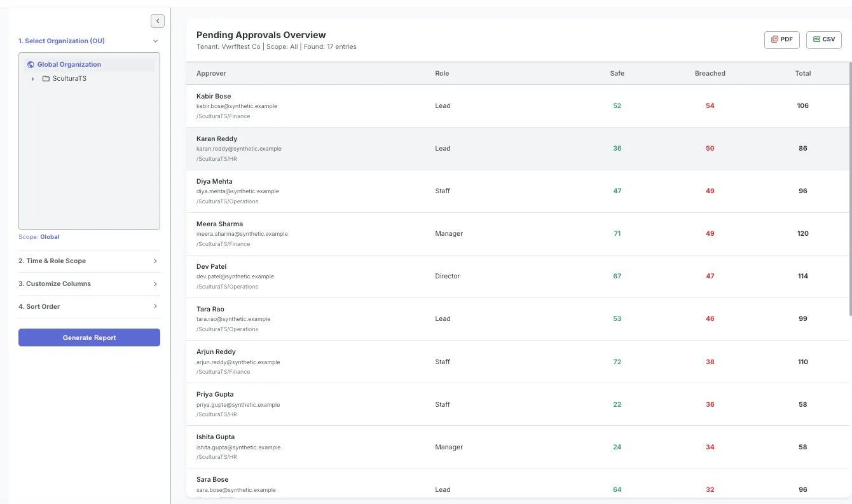Click the Total column header

[803, 74]
